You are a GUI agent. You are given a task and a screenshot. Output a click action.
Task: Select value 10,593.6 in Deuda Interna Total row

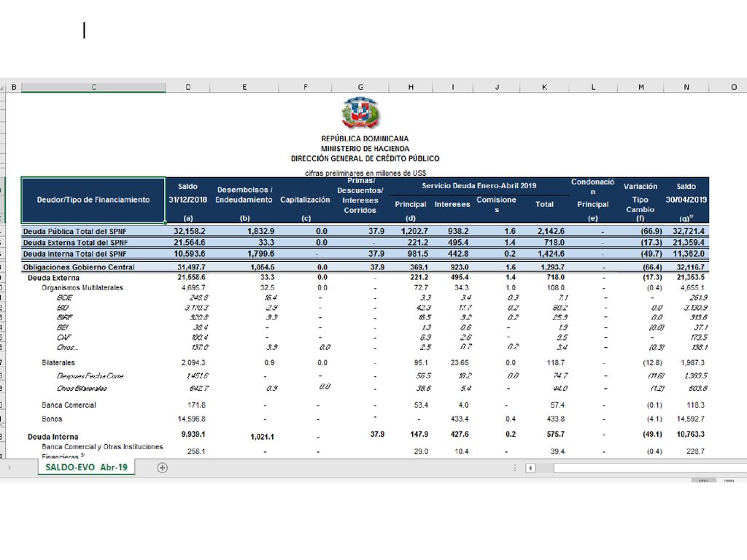[189, 254]
